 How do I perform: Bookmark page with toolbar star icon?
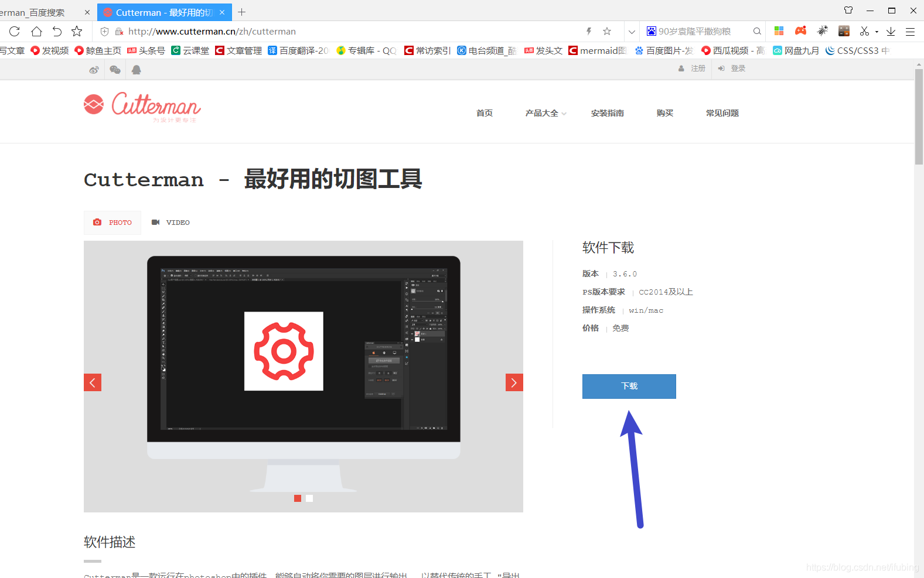[x=77, y=31]
